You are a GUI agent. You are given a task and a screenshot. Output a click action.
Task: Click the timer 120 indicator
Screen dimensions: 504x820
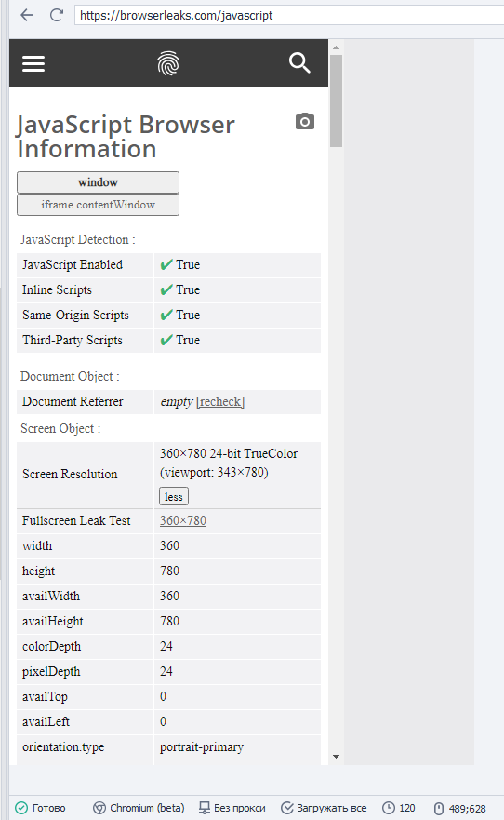399,808
